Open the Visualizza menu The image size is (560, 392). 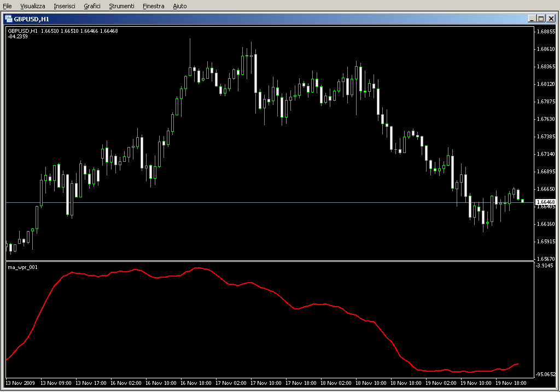[32, 6]
